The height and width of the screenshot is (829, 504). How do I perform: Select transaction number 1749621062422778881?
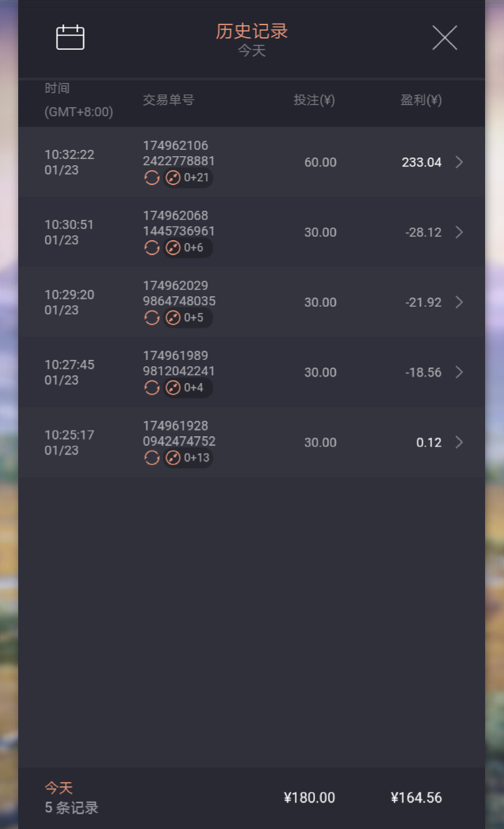coord(178,153)
